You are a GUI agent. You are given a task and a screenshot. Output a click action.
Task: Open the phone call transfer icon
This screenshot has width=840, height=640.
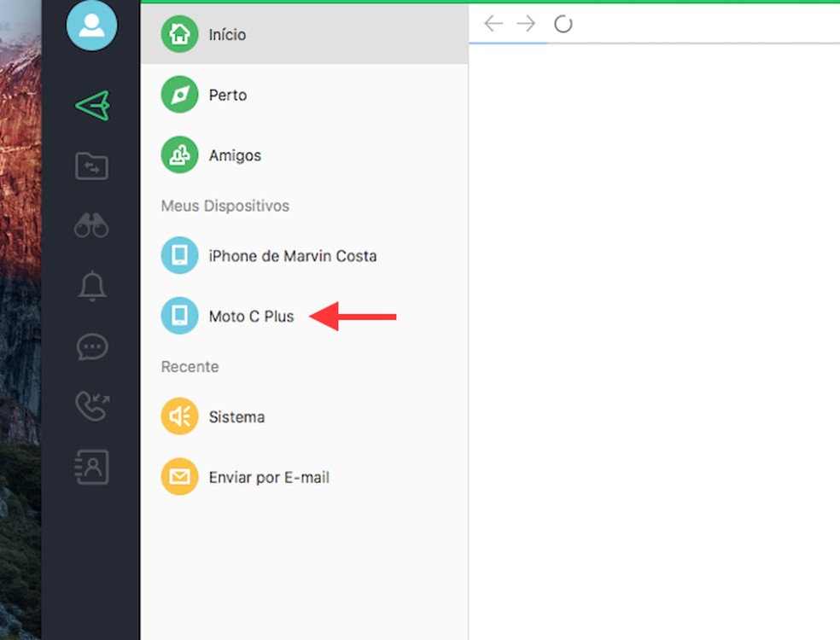[91, 406]
